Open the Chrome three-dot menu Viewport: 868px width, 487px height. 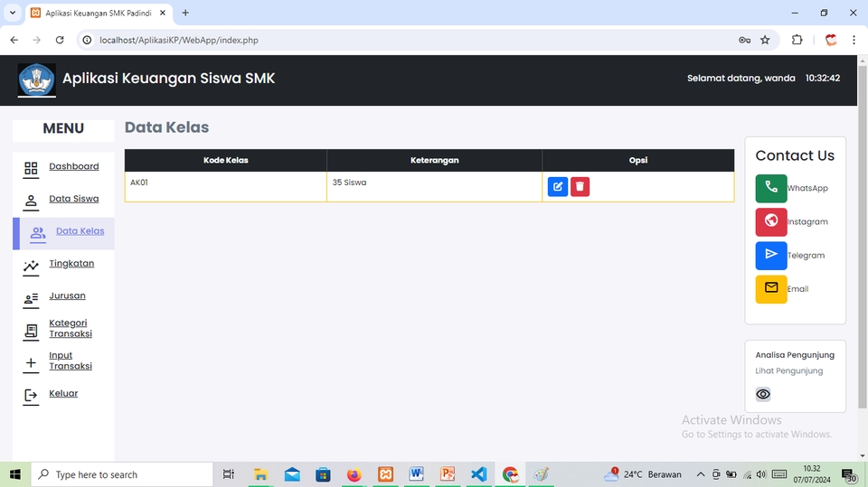pos(854,40)
